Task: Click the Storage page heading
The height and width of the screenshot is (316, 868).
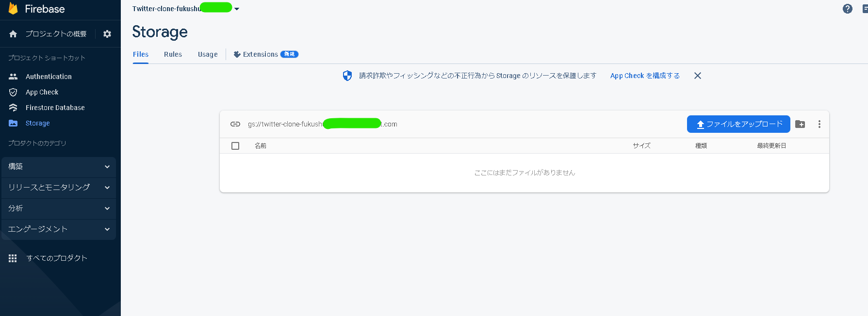Action: click(160, 32)
